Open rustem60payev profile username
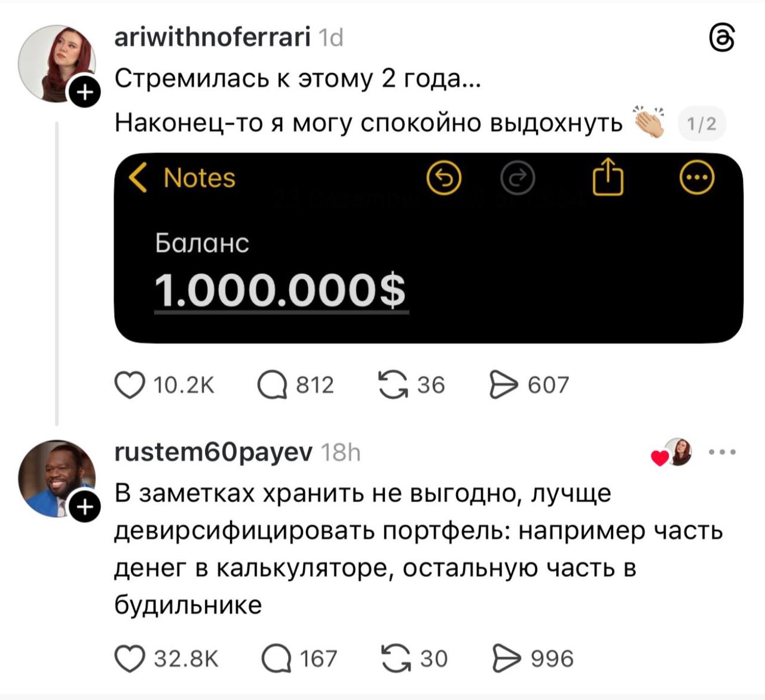This screenshot has width=765, height=700. 213,453
